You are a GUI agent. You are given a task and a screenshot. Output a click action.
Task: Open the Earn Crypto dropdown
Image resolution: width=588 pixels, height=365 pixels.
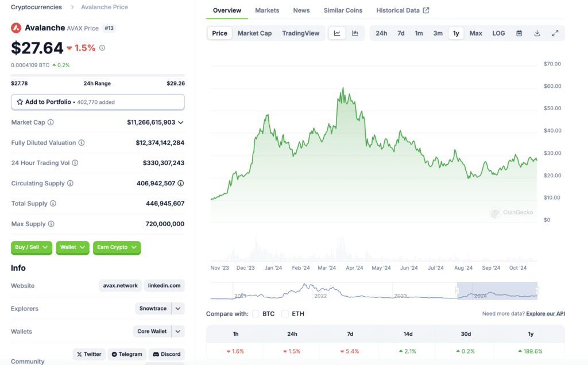point(117,247)
